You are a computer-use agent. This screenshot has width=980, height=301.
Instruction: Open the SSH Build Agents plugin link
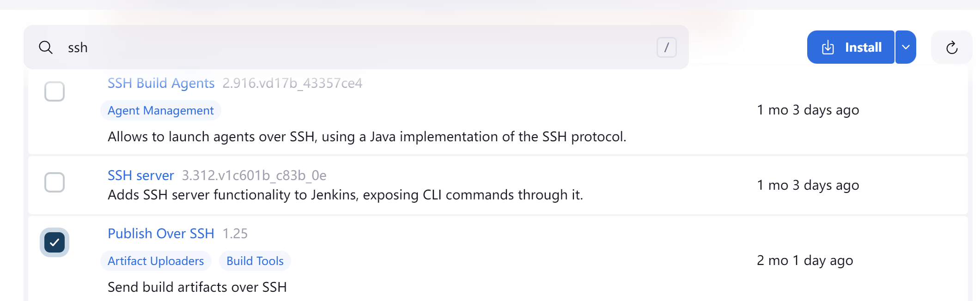coord(161,83)
